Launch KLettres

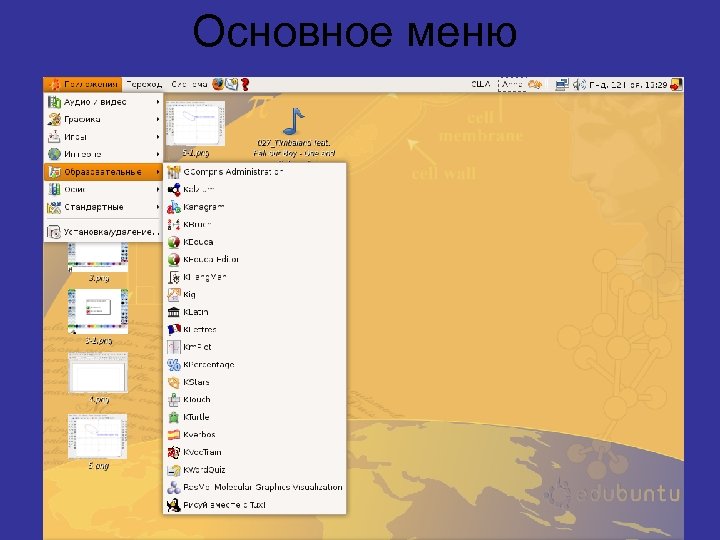click(x=254, y=329)
